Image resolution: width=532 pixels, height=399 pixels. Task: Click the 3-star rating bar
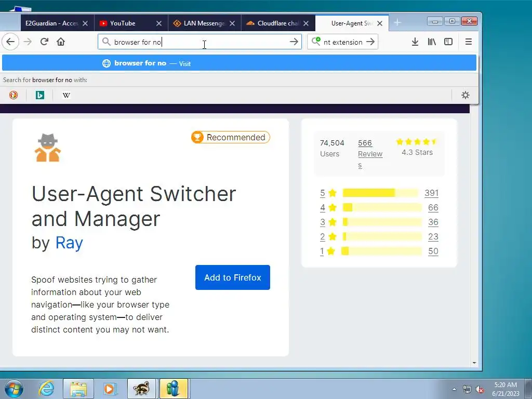[382, 222]
